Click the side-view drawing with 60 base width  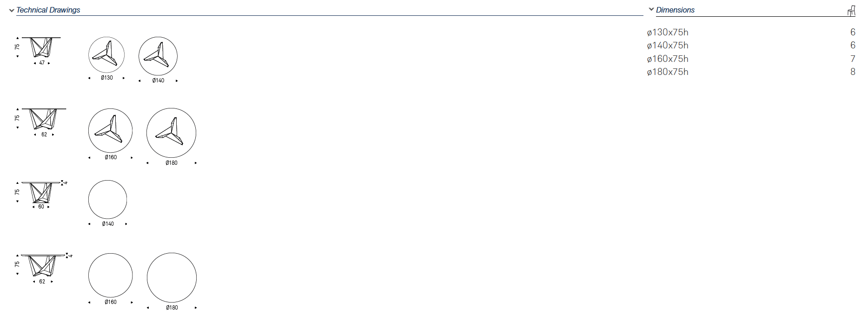point(41,192)
